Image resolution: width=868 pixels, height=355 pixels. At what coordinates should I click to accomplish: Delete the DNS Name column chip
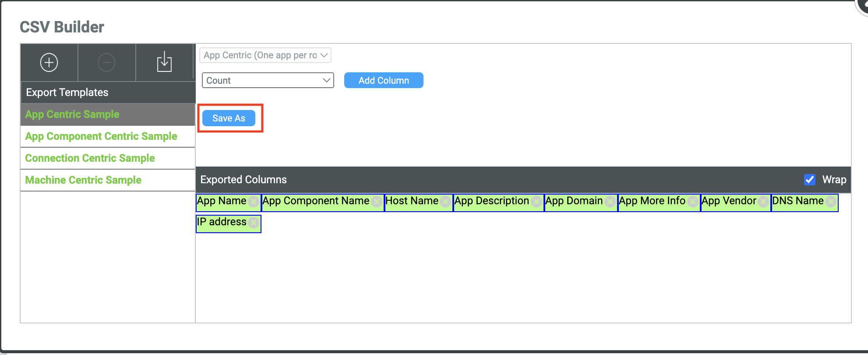tap(830, 202)
